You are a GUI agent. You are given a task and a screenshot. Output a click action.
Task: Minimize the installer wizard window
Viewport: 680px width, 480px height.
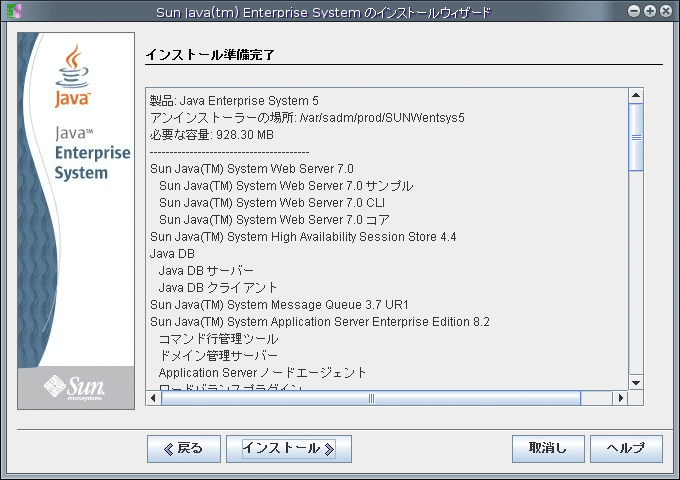pyautogui.click(x=634, y=11)
